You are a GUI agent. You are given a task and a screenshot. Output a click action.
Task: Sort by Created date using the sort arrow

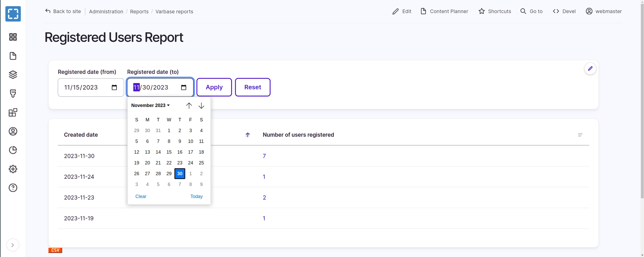point(247,135)
